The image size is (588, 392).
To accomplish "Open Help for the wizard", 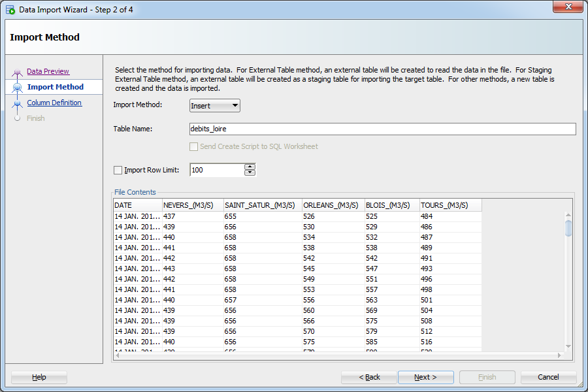I will pyautogui.click(x=39, y=377).
